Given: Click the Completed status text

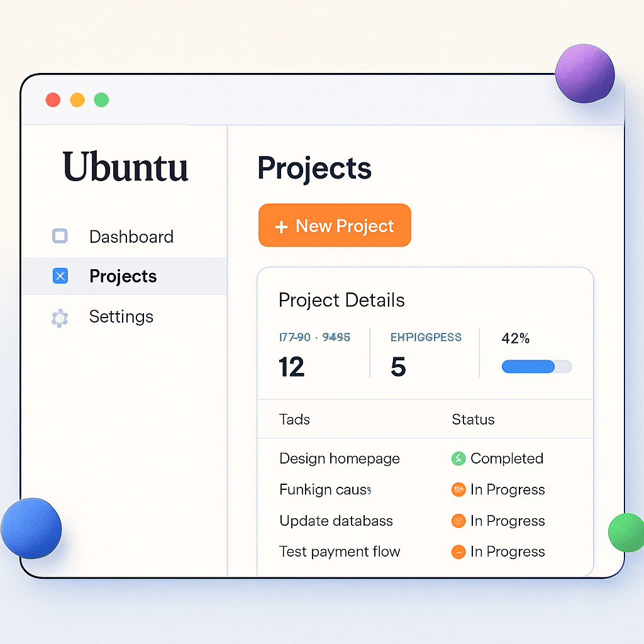Looking at the screenshot, I should (x=507, y=458).
